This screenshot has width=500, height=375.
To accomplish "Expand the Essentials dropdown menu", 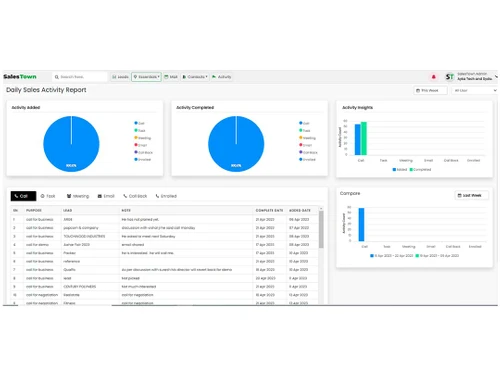I will [x=146, y=77].
